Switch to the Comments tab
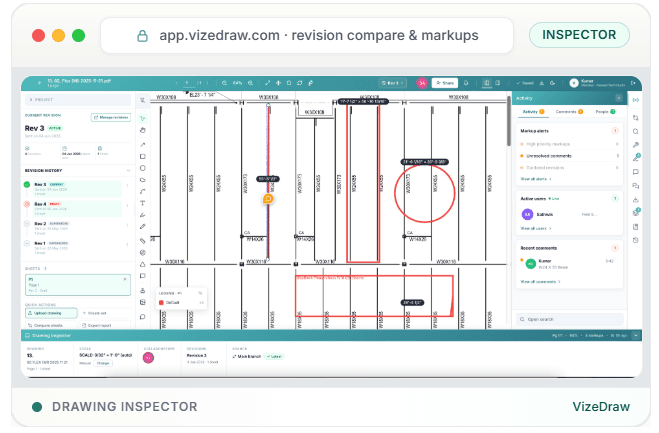The width and height of the screenshot is (659, 433). (x=569, y=112)
